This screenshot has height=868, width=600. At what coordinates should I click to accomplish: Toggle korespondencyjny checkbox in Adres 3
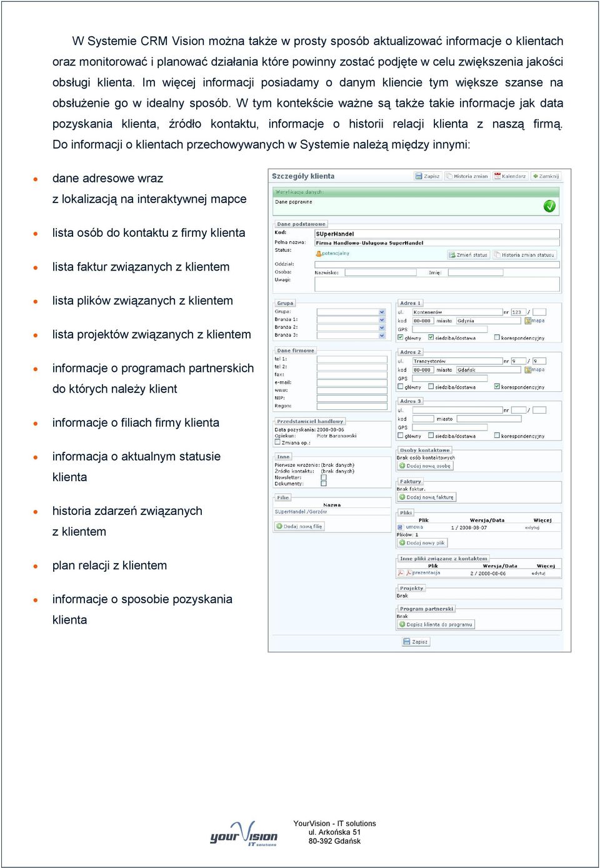click(x=497, y=436)
